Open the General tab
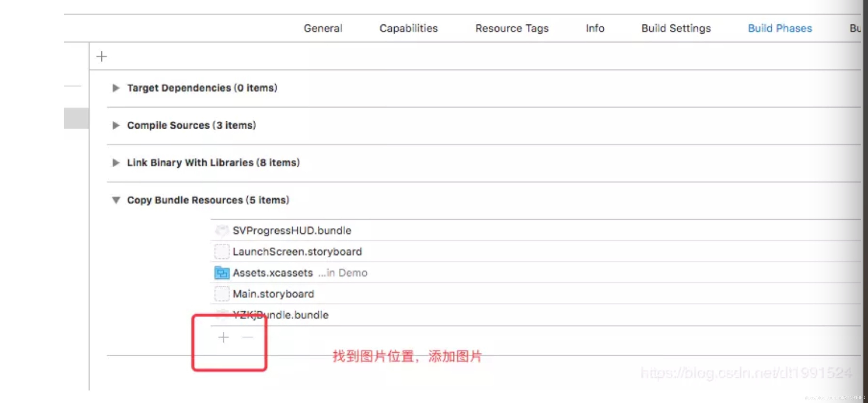This screenshot has width=868, height=403. point(323,28)
